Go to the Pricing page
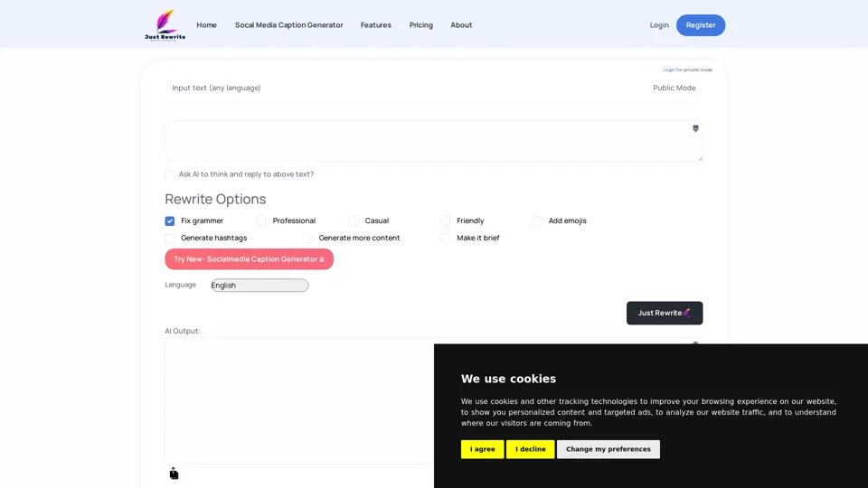This screenshot has height=488, width=868. 420,25
